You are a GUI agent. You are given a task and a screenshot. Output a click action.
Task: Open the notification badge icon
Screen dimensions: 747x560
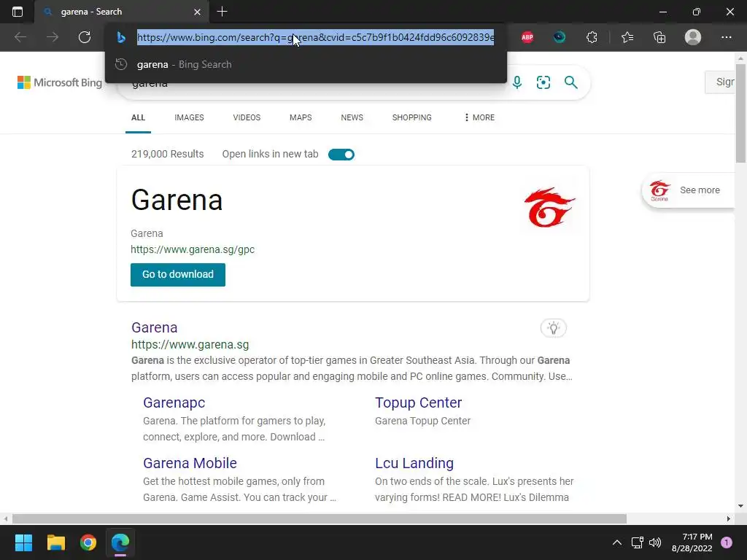click(x=727, y=542)
